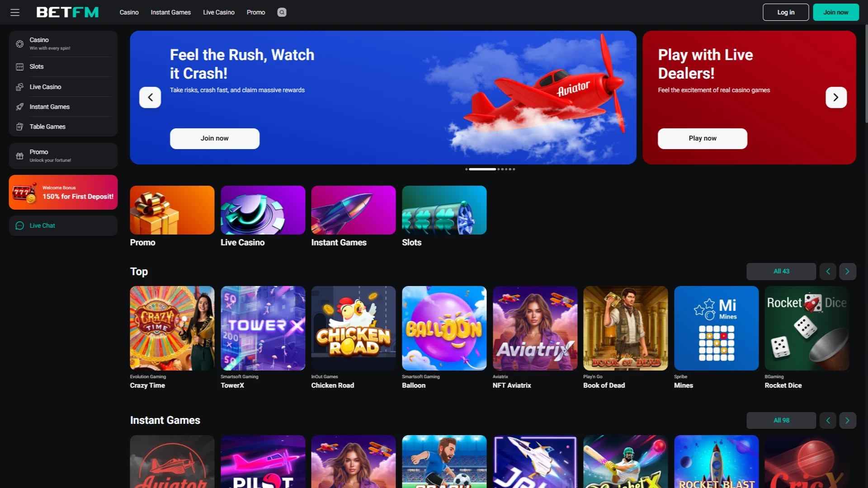The width and height of the screenshot is (868, 488).
Task: Open the hamburger menu
Action: [x=15, y=12]
